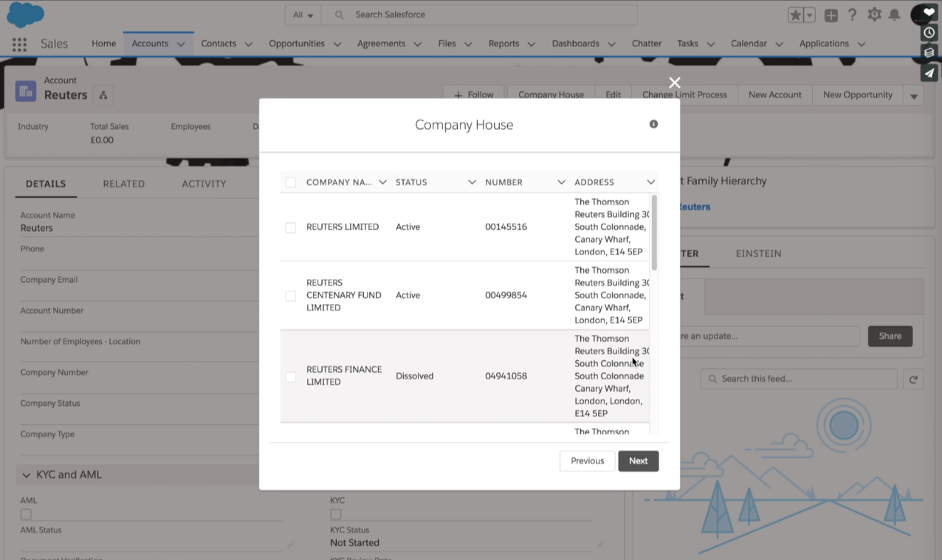Edit KYC Status pencil icon
942x560 pixels.
pyautogui.click(x=600, y=545)
